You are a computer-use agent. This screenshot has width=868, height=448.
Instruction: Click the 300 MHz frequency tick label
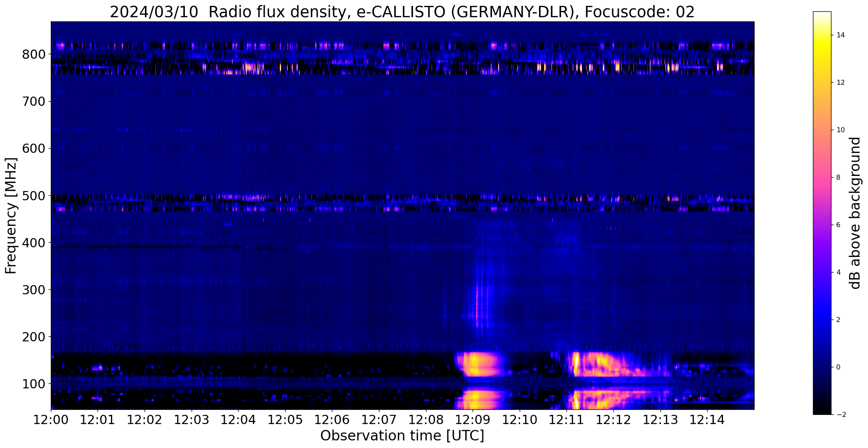pyautogui.click(x=33, y=290)
